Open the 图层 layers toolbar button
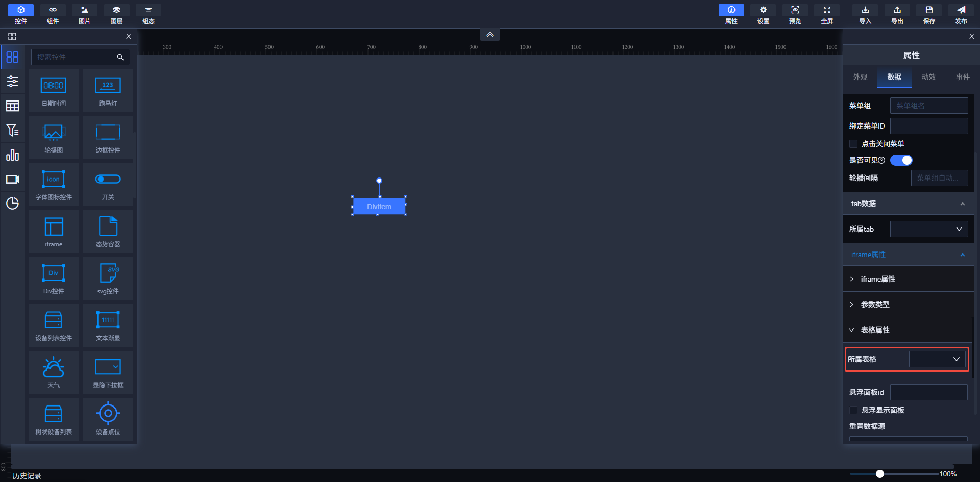This screenshot has width=980, height=482. point(116,14)
